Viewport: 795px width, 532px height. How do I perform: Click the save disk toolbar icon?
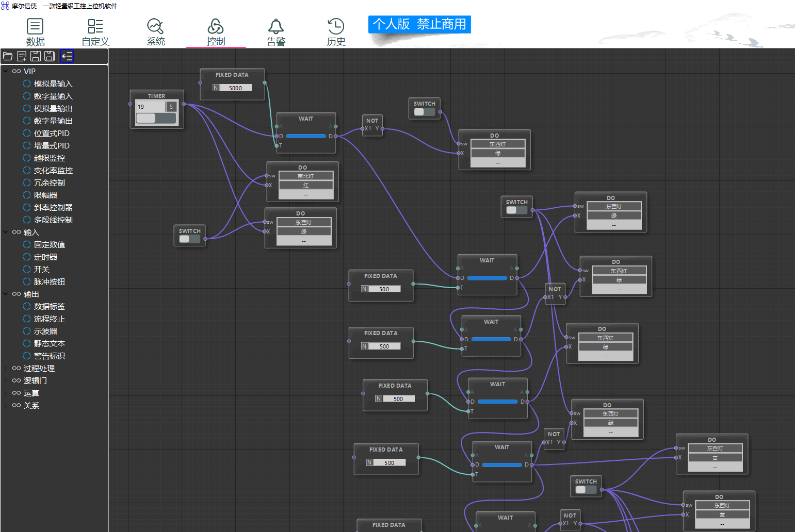coord(36,56)
